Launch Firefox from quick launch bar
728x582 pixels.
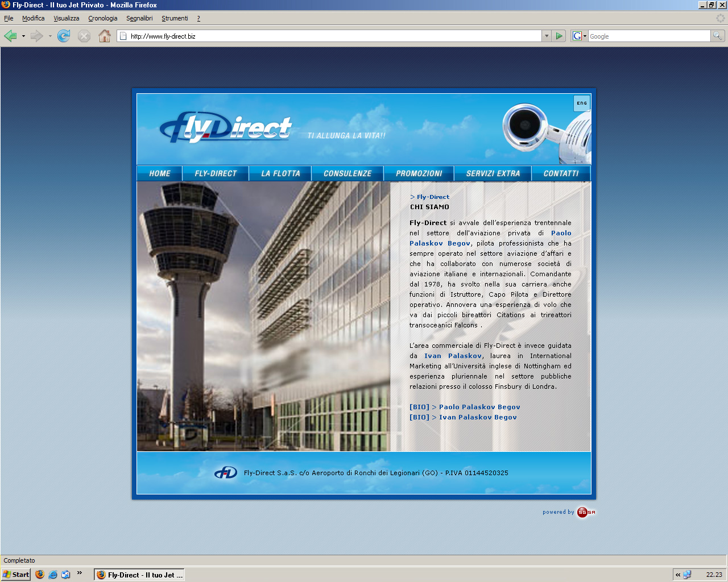[40, 575]
